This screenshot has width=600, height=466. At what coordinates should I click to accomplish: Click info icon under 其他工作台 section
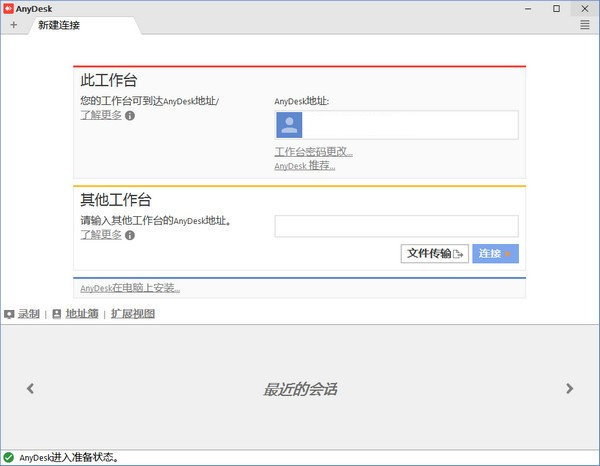pyautogui.click(x=130, y=235)
